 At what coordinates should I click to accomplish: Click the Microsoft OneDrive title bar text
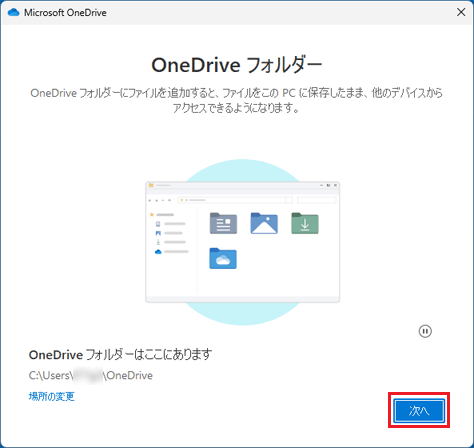click(x=65, y=13)
